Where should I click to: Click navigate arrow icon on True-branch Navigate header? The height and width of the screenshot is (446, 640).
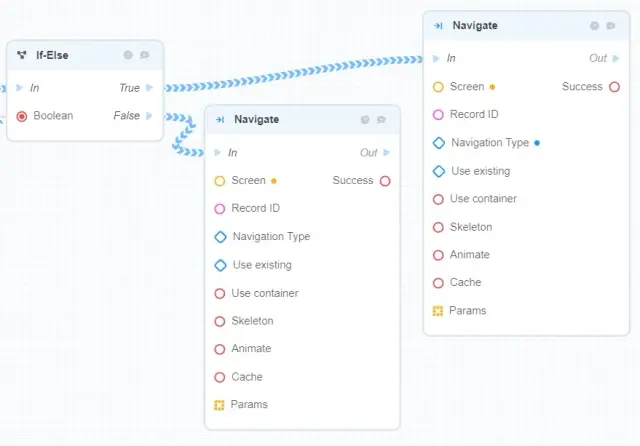[439, 26]
